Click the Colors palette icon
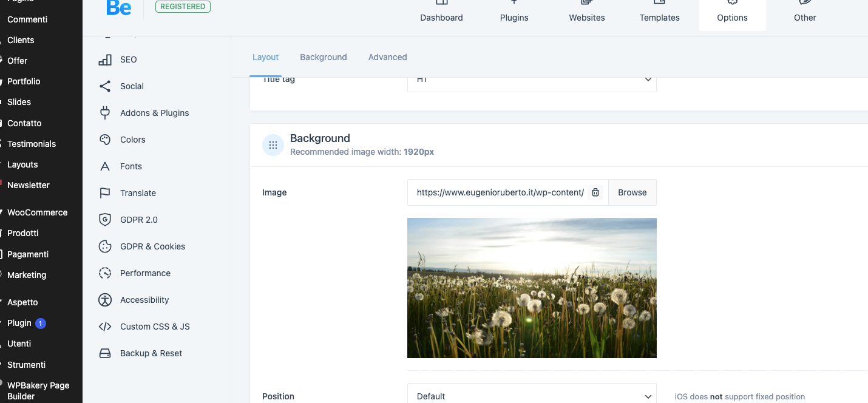This screenshot has height=403, width=868. pyautogui.click(x=105, y=140)
